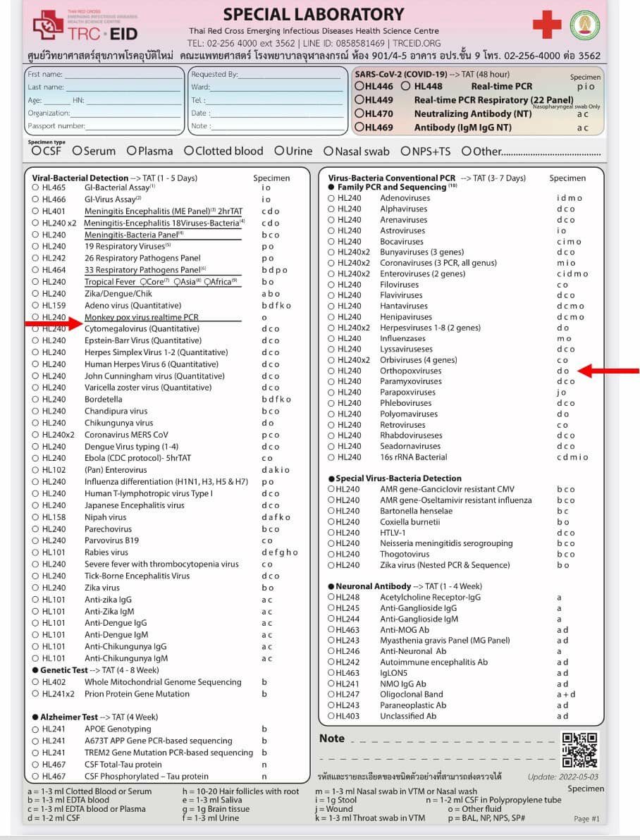Select the Clotted blood specimen circle
The width and height of the screenshot is (640, 840).
click(189, 151)
